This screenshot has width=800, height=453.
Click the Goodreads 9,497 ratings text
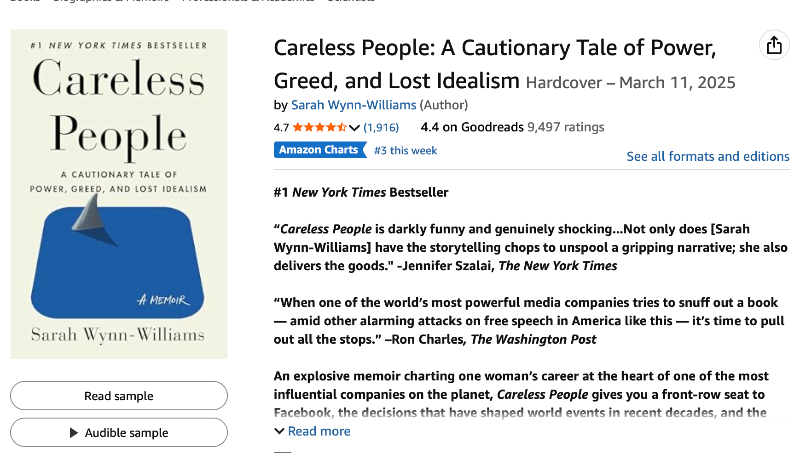point(565,127)
